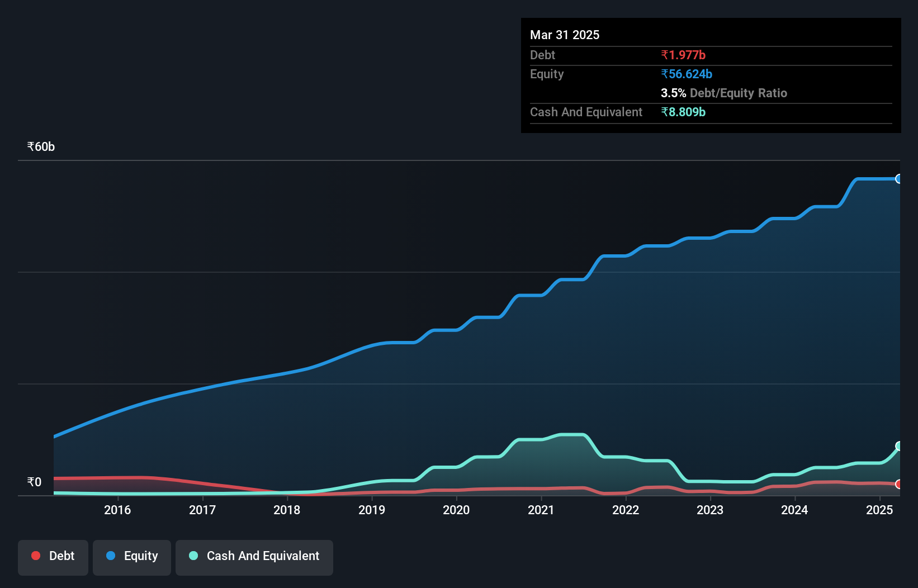918x588 pixels.
Task: Click the red Debt legend dot
Action: [35, 556]
